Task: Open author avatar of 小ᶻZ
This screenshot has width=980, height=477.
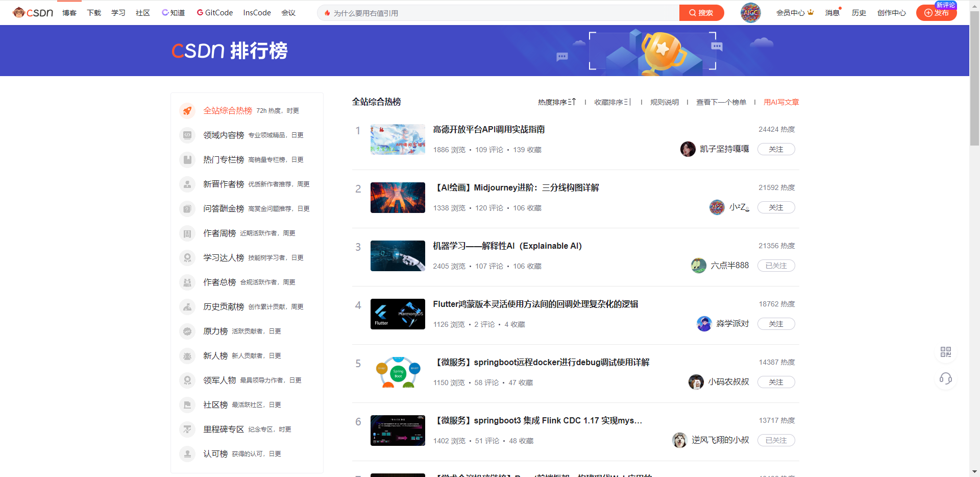Action: click(717, 207)
